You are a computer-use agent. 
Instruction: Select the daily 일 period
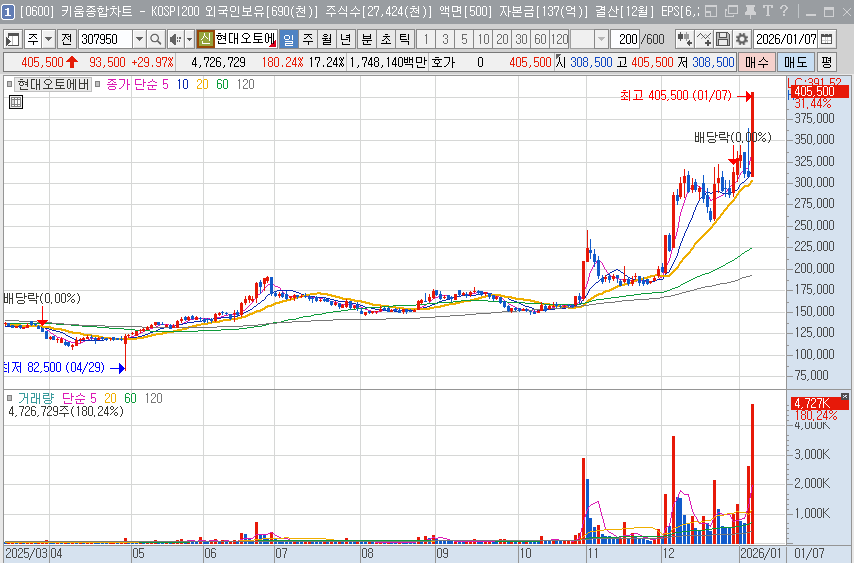point(289,39)
